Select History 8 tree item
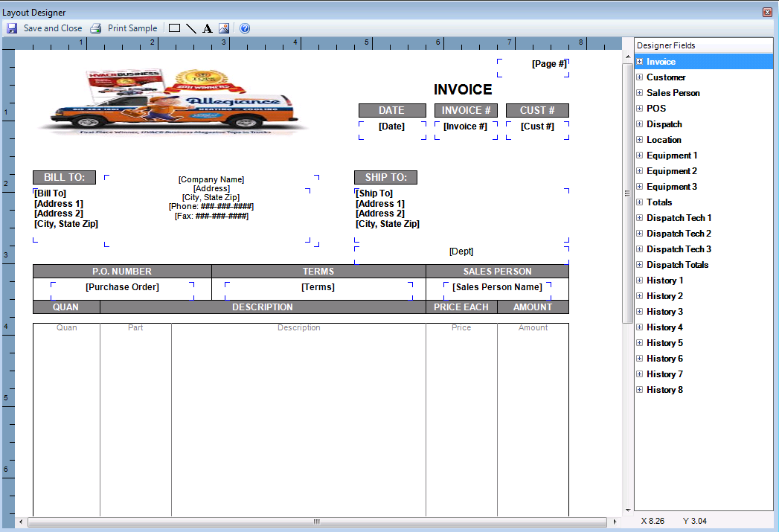 coord(664,390)
